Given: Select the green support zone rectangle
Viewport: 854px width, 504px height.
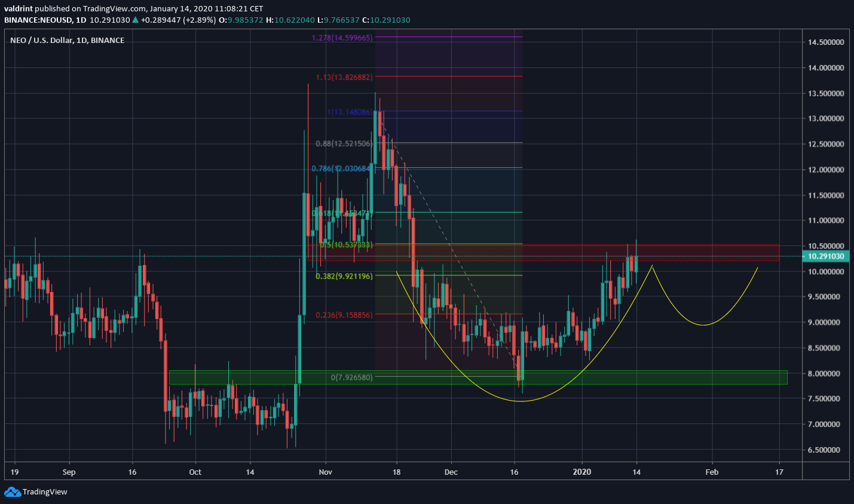Looking at the screenshot, I should pyautogui.click(x=687, y=377).
